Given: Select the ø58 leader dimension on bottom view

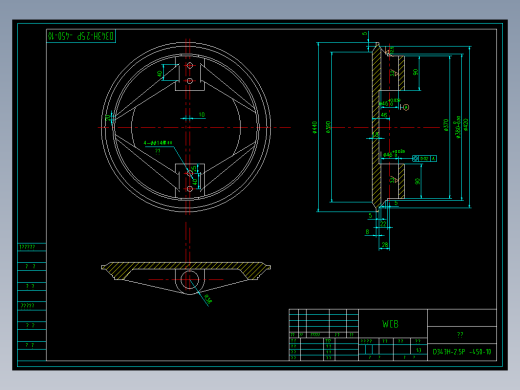Looking at the screenshot, I should click(207, 299).
